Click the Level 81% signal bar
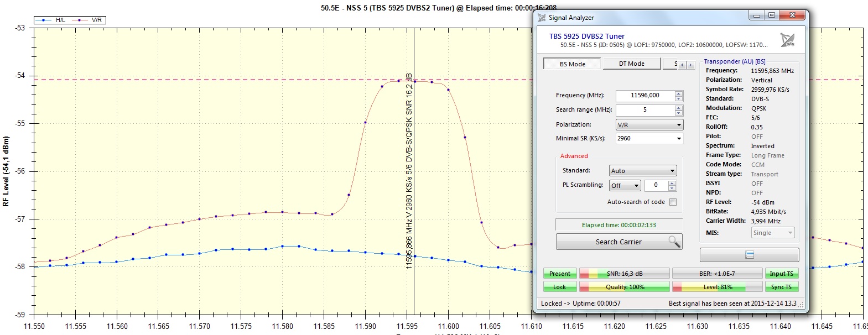The width and height of the screenshot is (868, 335). tap(717, 287)
